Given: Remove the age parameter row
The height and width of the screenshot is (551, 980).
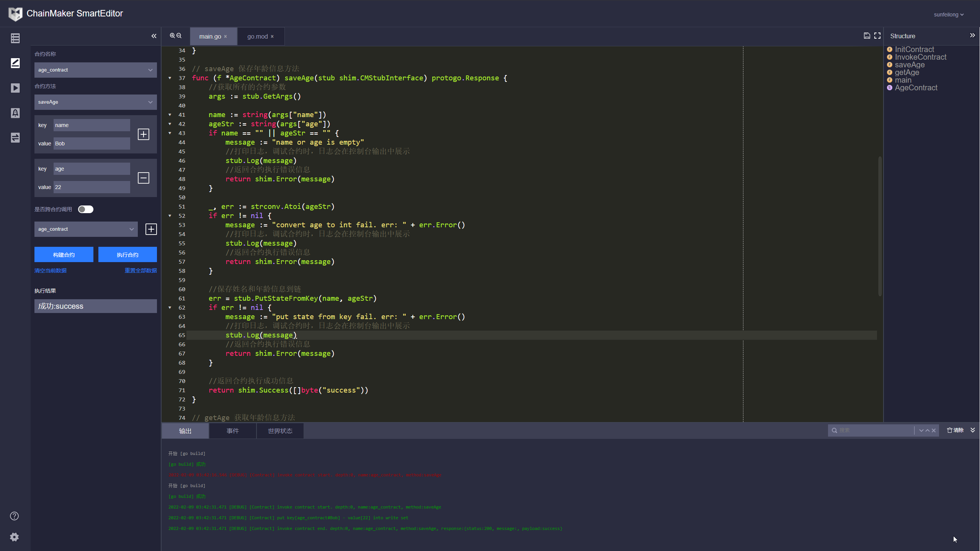Looking at the screenshot, I should [x=144, y=178].
